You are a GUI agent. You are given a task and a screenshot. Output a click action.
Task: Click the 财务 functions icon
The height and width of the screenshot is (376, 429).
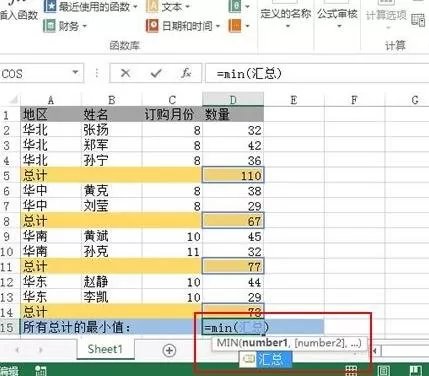(49, 26)
